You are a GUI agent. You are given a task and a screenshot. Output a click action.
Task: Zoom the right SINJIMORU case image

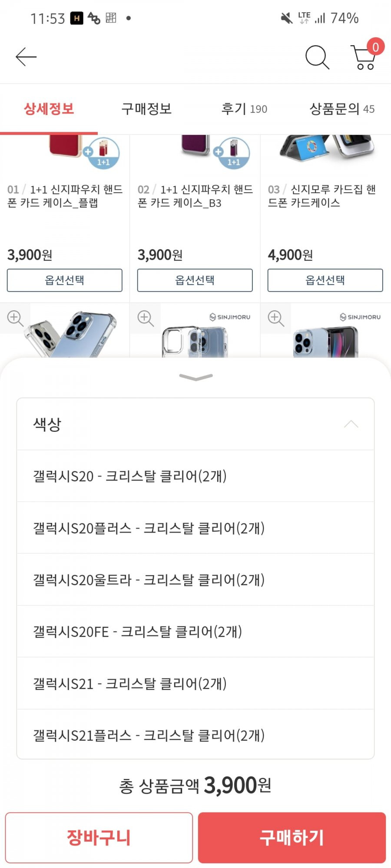pyautogui.click(x=275, y=318)
